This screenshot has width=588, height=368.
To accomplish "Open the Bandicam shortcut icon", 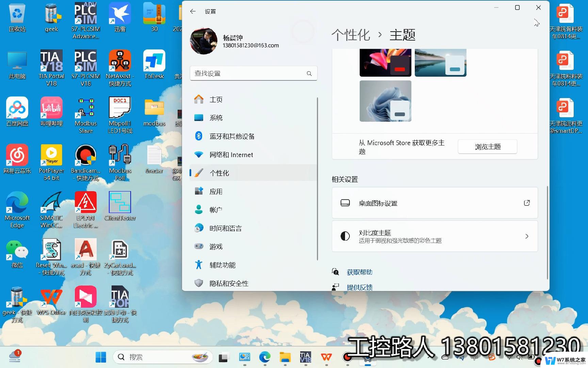I will click(x=85, y=162).
